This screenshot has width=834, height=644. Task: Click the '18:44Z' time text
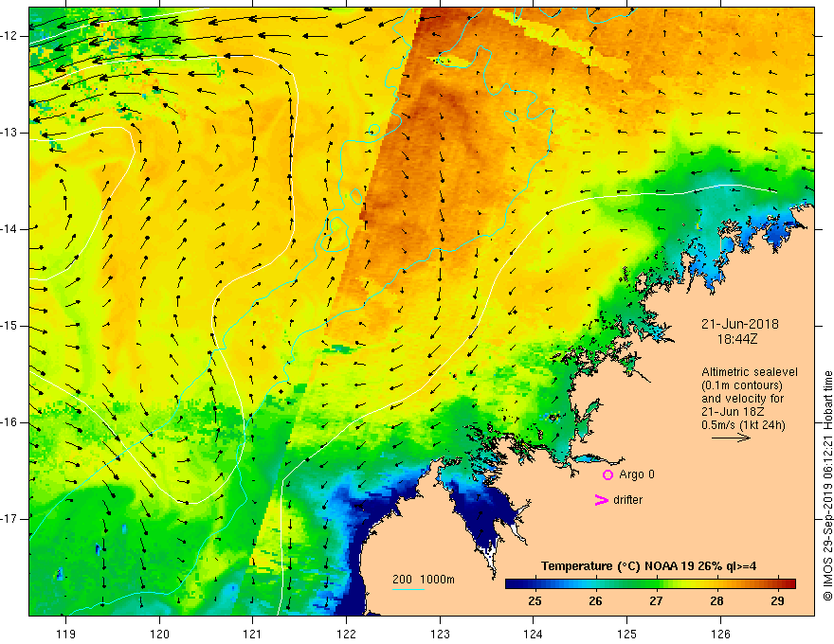tap(736, 338)
